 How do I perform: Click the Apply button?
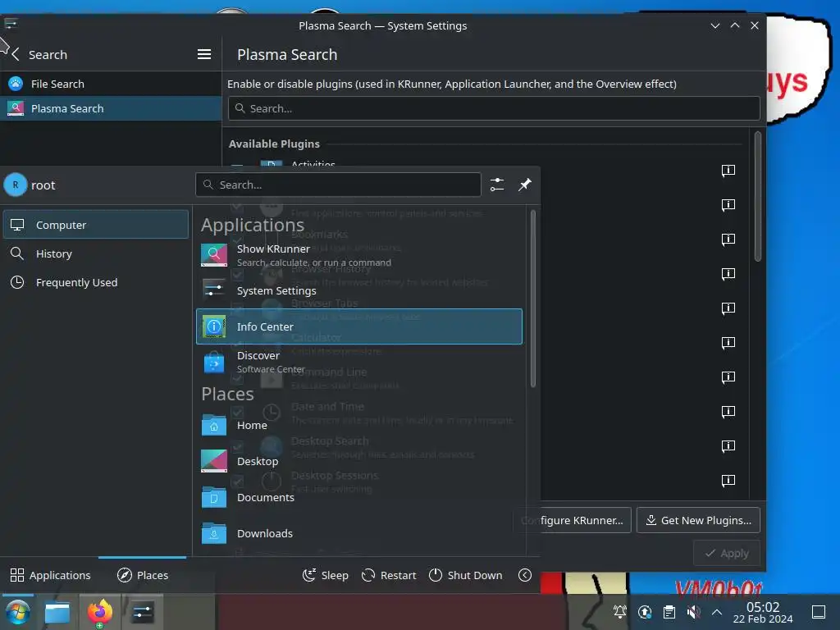[727, 553]
